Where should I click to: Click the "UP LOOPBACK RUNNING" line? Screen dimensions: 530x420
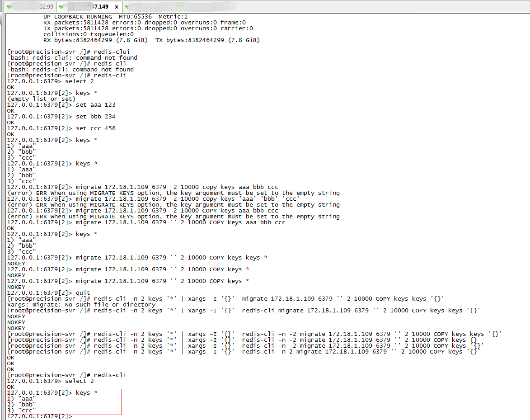click(78, 17)
